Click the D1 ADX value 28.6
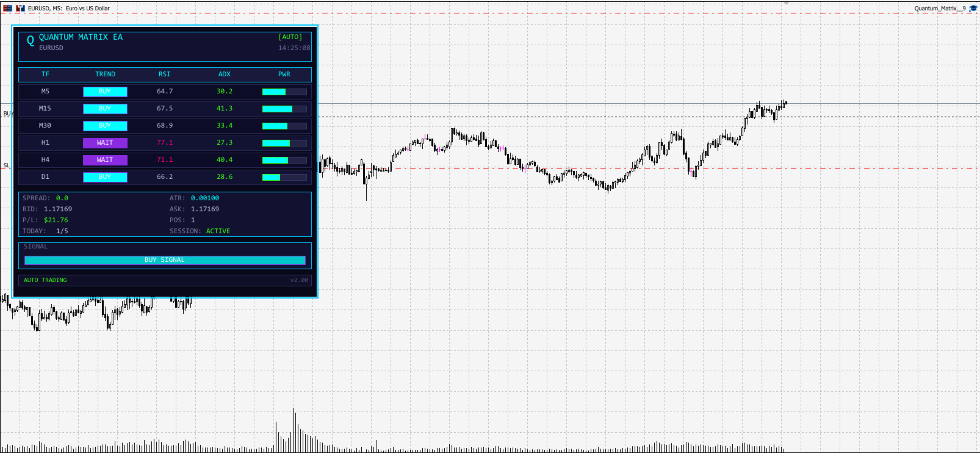Image resolution: width=980 pixels, height=453 pixels. (225, 177)
